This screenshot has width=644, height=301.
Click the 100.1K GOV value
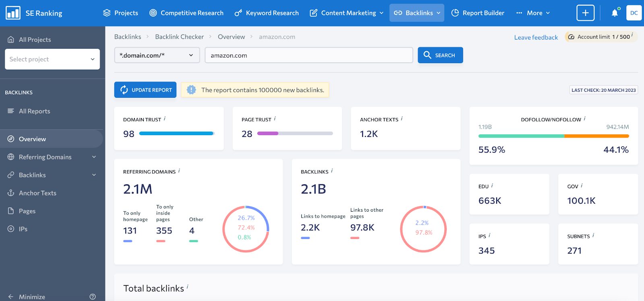pyautogui.click(x=581, y=200)
